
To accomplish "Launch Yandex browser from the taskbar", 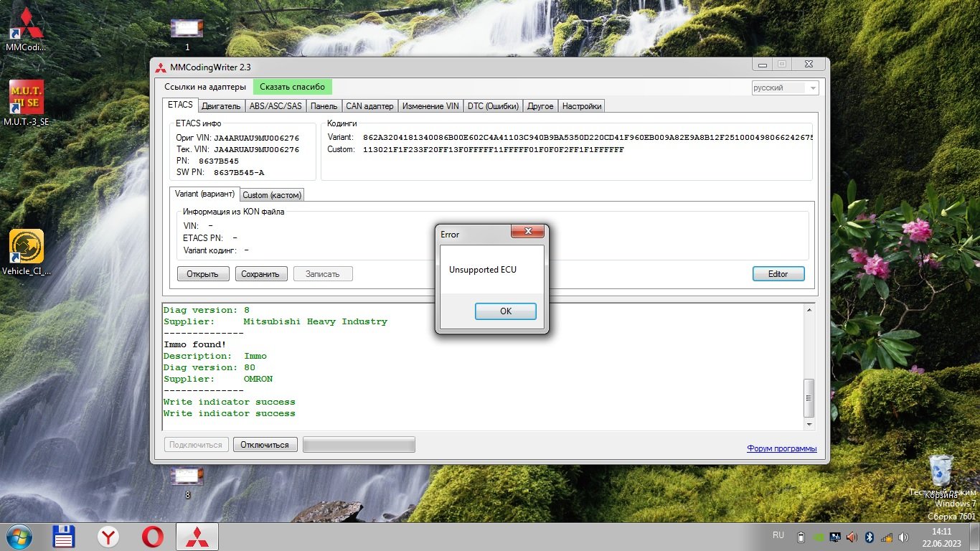I will point(108,537).
